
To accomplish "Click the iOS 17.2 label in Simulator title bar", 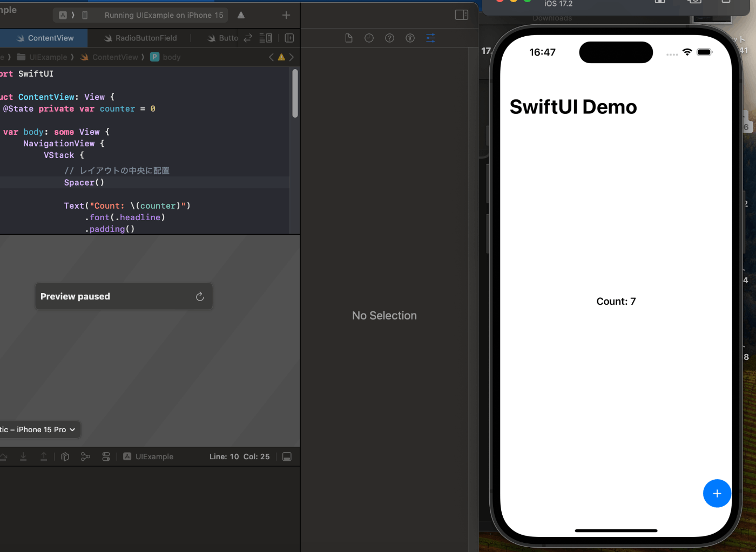I will [x=558, y=4].
